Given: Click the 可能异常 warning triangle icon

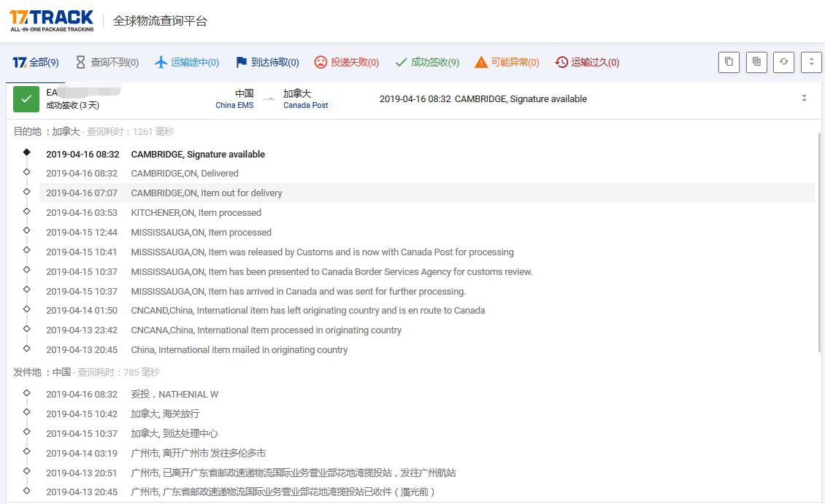Looking at the screenshot, I should (480, 62).
